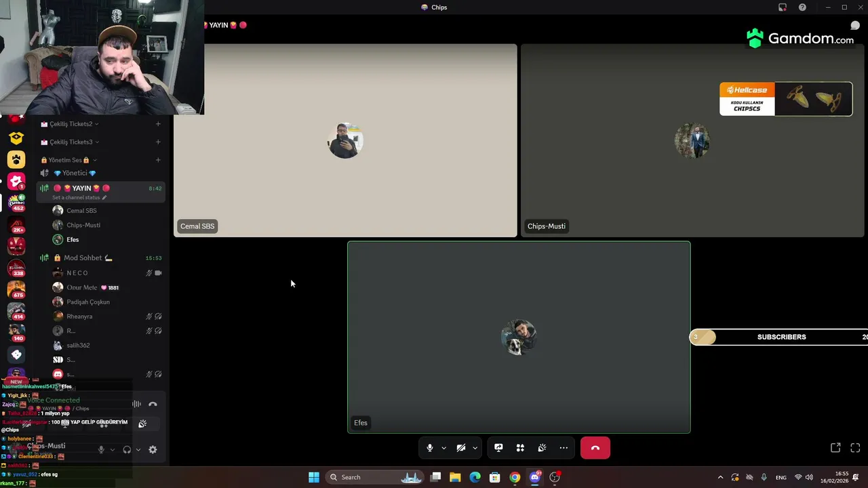Share your screen button

point(498,448)
